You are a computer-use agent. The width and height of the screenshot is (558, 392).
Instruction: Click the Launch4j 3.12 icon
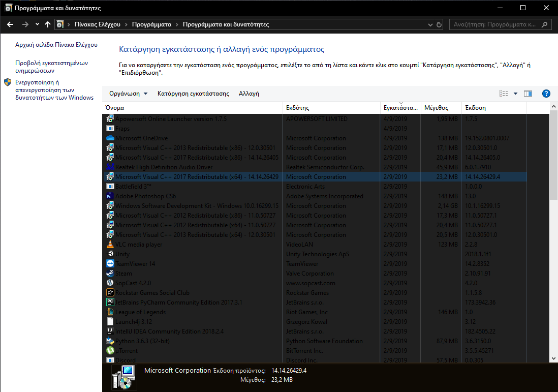(x=110, y=321)
